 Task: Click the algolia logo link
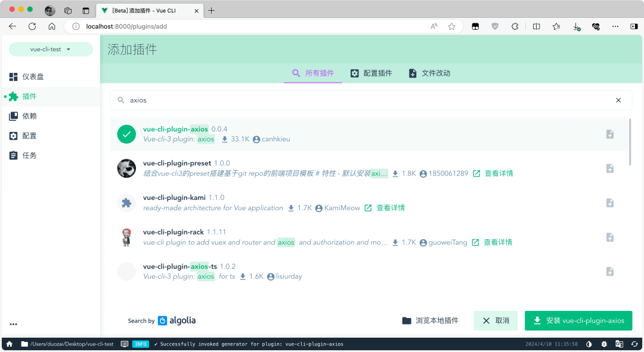click(x=177, y=321)
